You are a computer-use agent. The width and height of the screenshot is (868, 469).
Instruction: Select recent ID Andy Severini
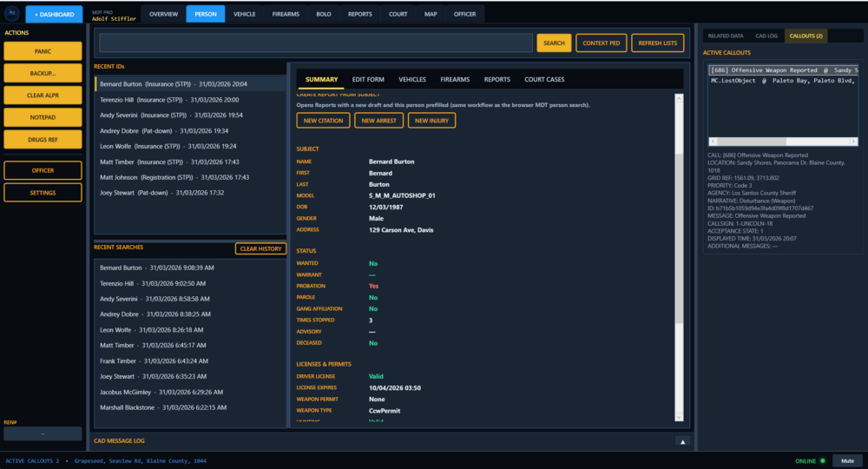coord(190,116)
